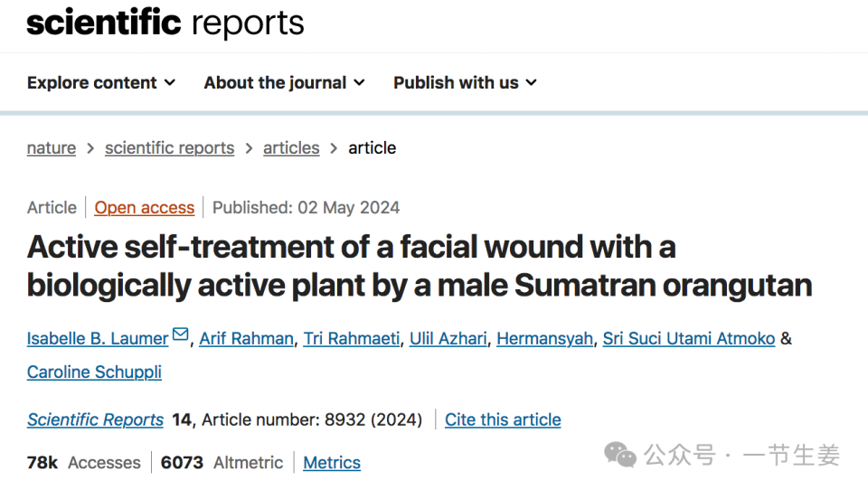This screenshot has width=868, height=490.
Task: Click the WeChat logo in watermark
Action: 620,455
